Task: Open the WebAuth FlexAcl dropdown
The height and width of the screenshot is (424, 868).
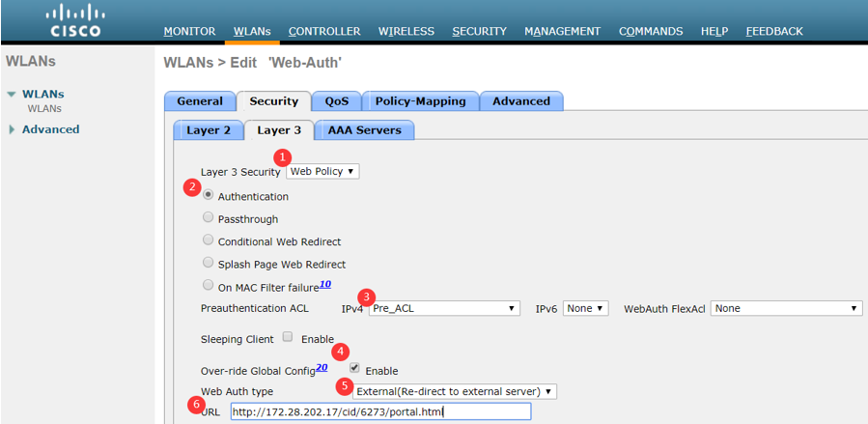Action: point(786,308)
